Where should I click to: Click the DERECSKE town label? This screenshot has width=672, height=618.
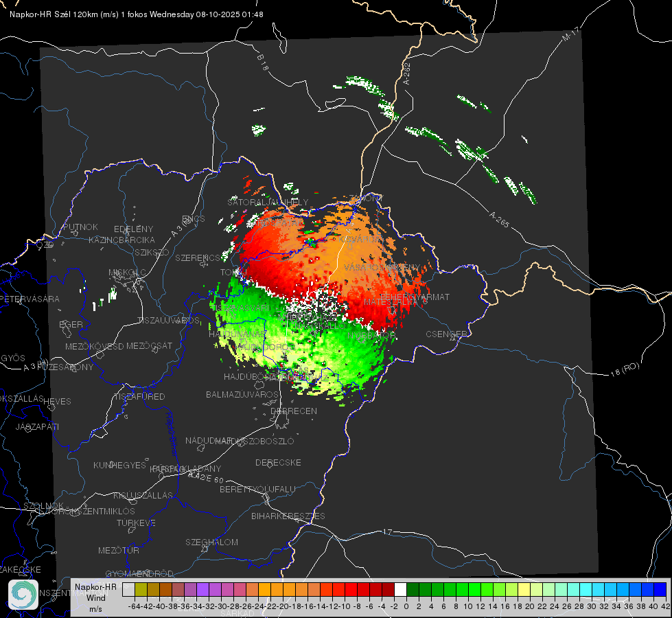pyautogui.click(x=278, y=462)
